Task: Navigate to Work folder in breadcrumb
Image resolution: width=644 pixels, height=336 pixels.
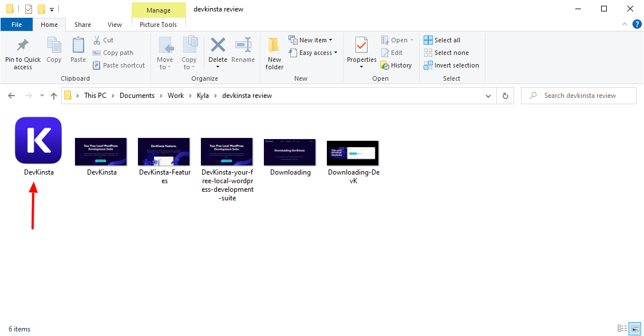Action: [x=175, y=95]
